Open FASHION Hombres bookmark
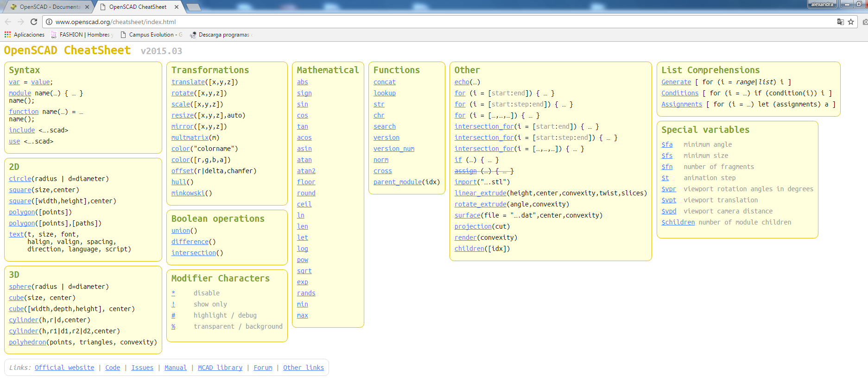Image resolution: width=868 pixels, height=381 pixels. pyautogui.click(x=82, y=35)
